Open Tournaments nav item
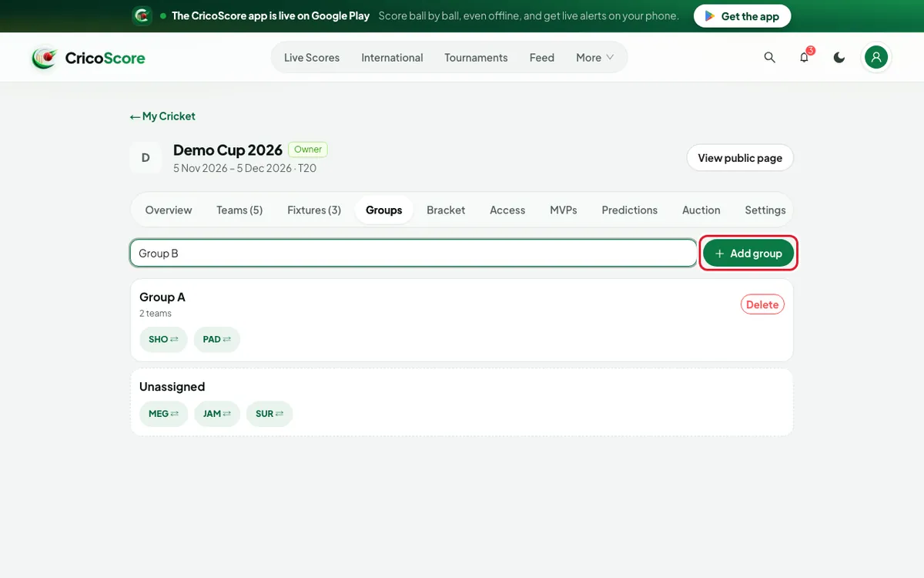 476,58
